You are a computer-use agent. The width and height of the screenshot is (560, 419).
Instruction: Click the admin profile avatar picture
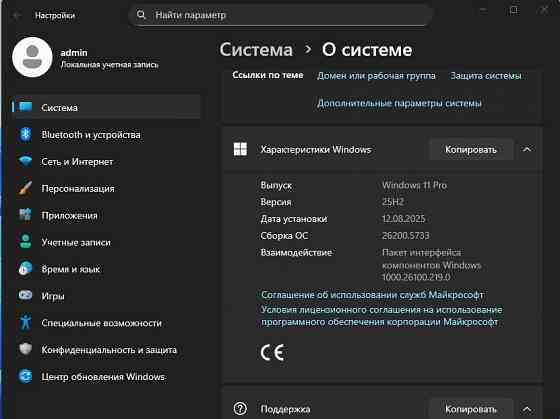click(32, 57)
